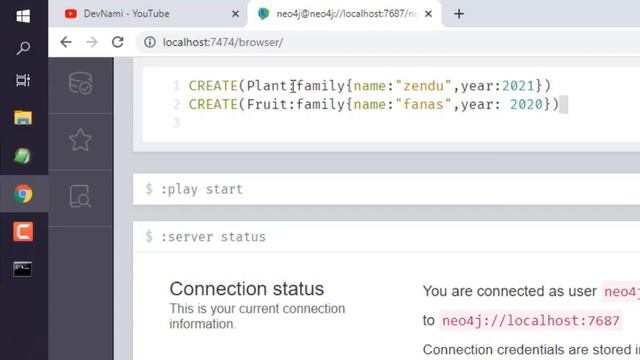
Task: Open Camtasia recorder from the taskbar
Action: 23,231
